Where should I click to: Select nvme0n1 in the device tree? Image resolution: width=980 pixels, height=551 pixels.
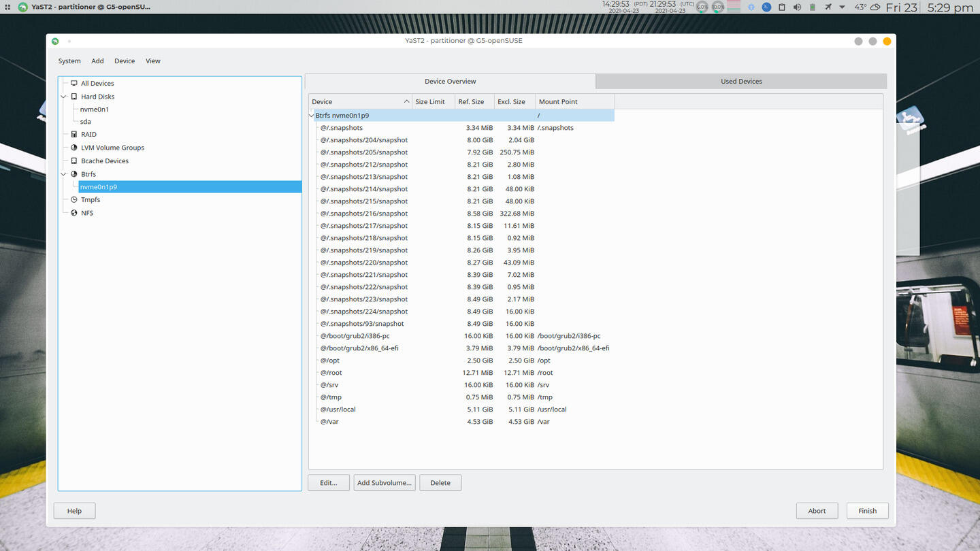(x=95, y=110)
